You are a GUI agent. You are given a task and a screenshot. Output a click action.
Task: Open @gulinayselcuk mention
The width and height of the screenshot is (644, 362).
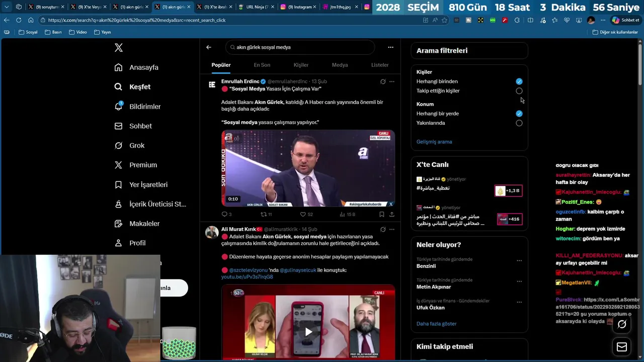[298, 270]
